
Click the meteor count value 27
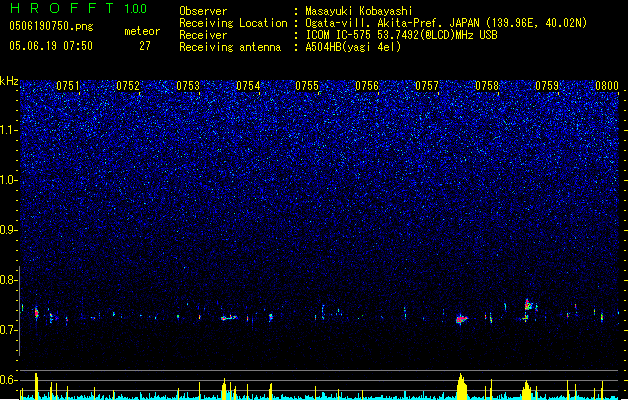tap(145, 46)
